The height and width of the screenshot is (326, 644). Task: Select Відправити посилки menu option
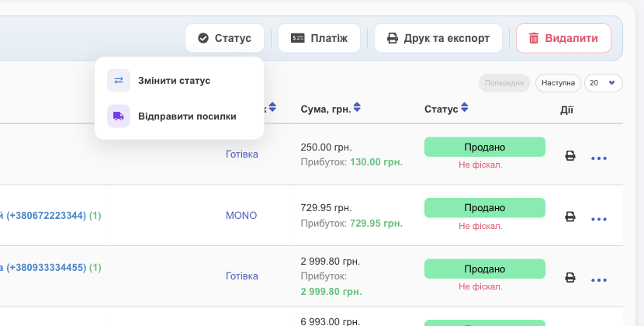coord(179,116)
